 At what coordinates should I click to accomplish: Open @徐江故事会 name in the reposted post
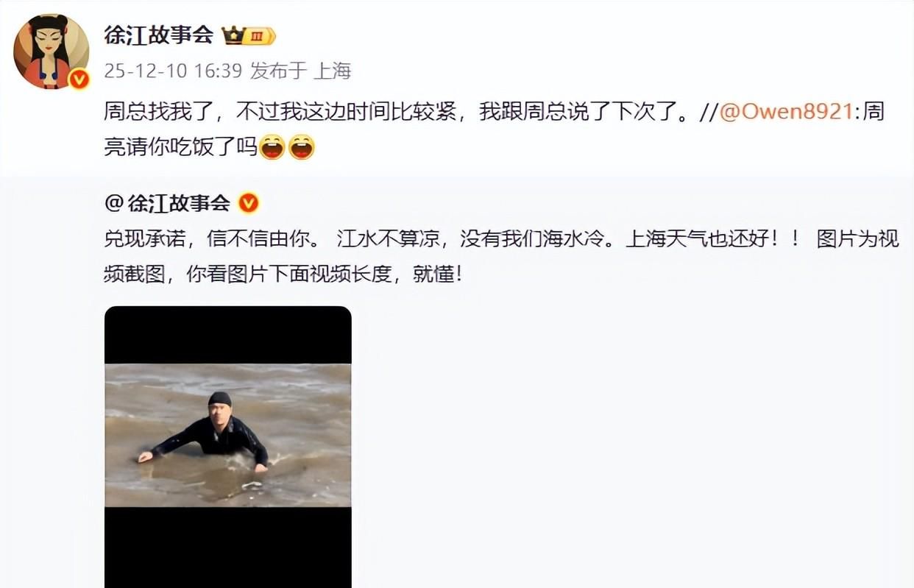point(168,203)
